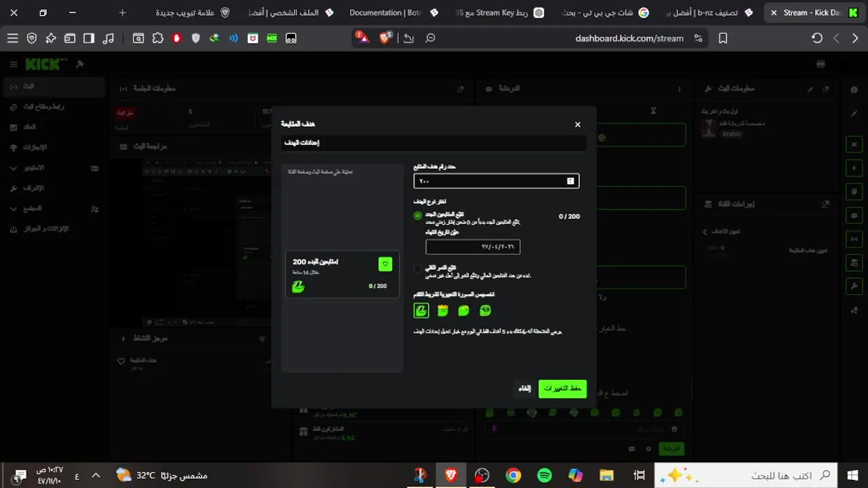868x488 pixels.
Task: Toggle the dashboard sidebar hamburger icon
Action: [13, 64]
